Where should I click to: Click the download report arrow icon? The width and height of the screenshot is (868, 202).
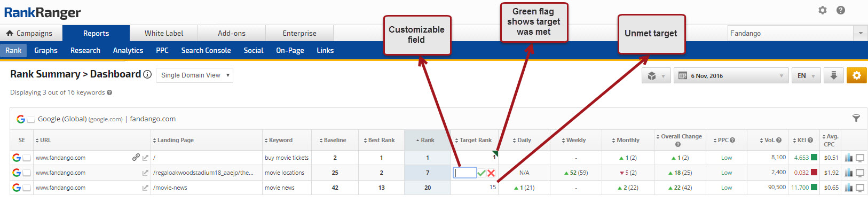click(833, 75)
